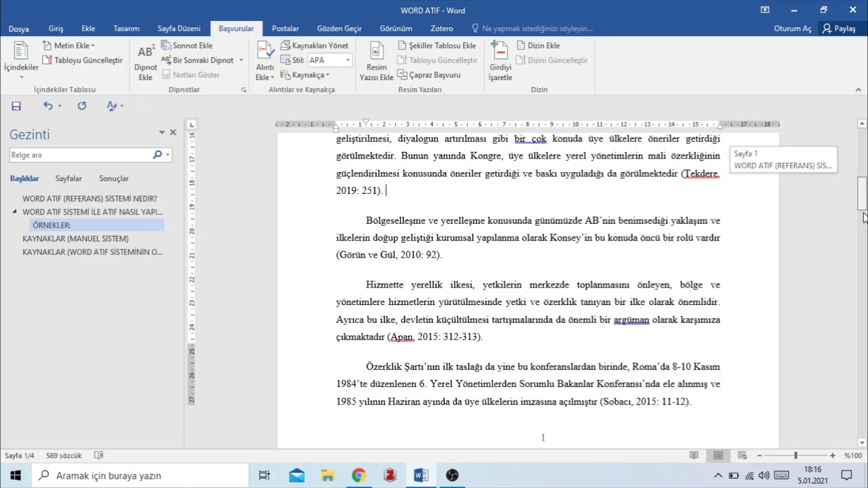Switch to Read Mode view icon
Screen dimensions: 868x488
click(x=694, y=455)
